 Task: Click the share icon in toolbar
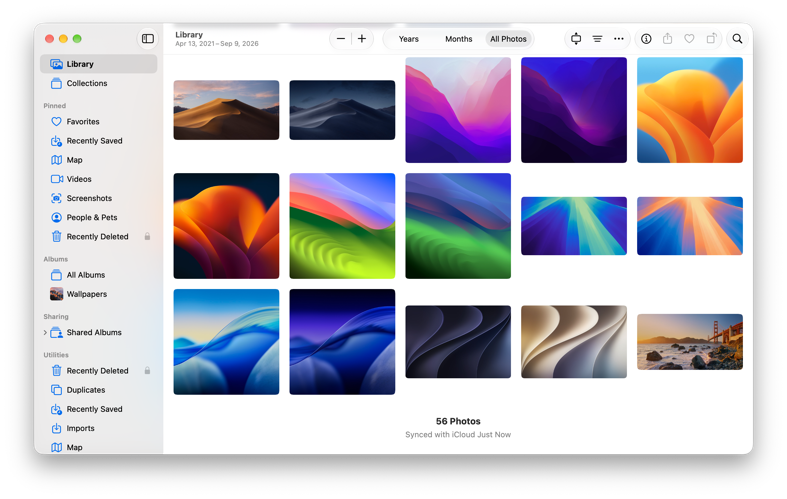668,39
